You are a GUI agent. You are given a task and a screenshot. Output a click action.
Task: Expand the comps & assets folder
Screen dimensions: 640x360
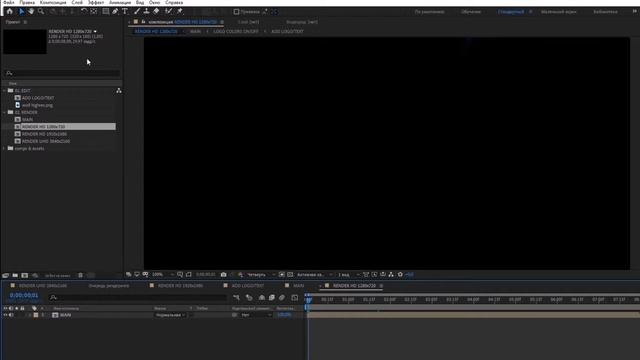pyautogui.click(x=4, y=149)
